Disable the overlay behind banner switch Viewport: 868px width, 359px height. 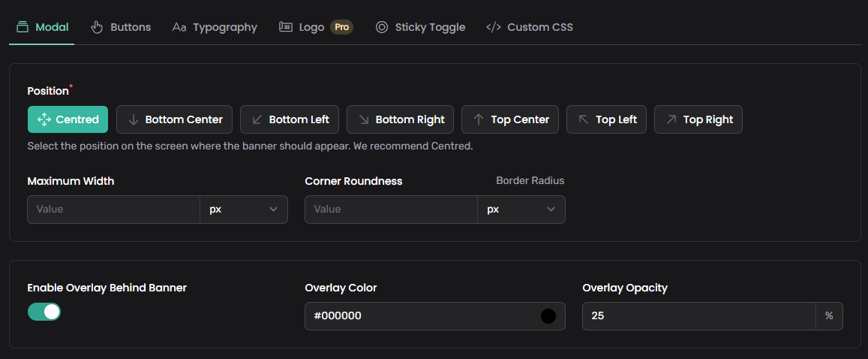click(44, 312)
